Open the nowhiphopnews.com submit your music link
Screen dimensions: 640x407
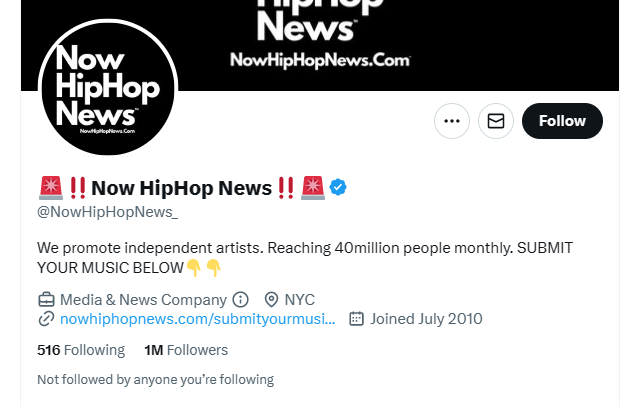pos(198,319)
